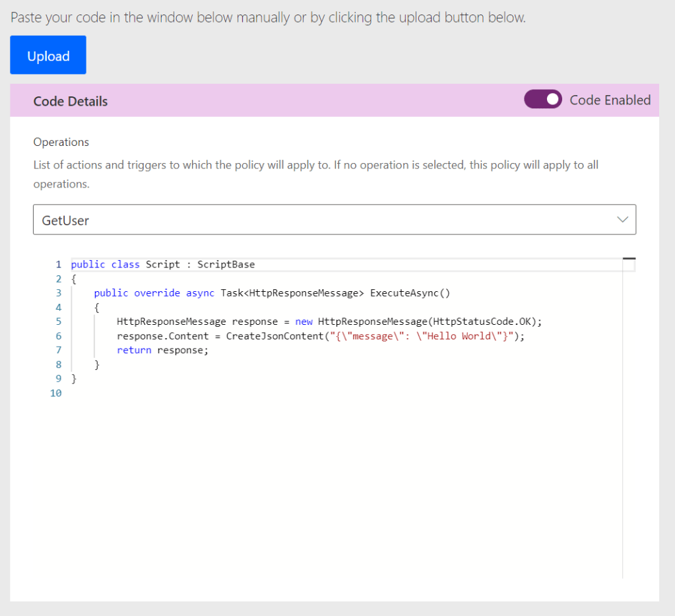The image size is (675, 616).
Task: Toggle the Code Enabled switch off
Action: (x=542, y=100)
